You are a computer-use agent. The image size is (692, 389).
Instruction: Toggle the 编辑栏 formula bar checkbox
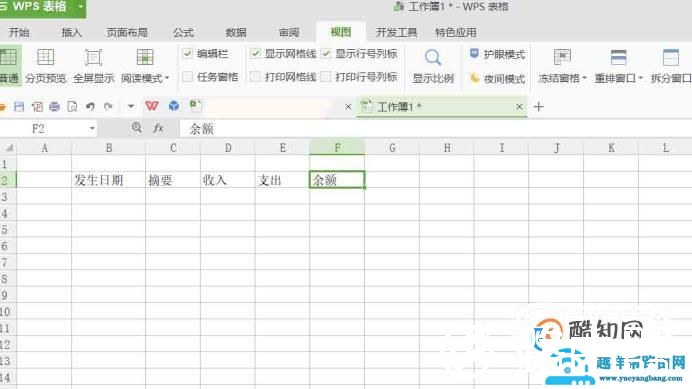click(188, 53)
